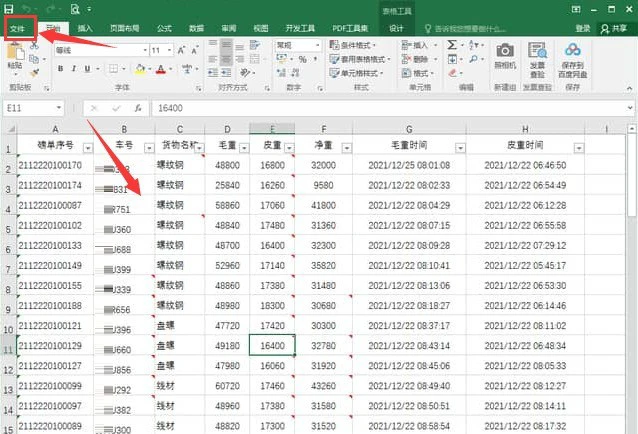Screen dimensions: 638x434
Task: Open the font name dropdown
Action: tap(145, 50)
